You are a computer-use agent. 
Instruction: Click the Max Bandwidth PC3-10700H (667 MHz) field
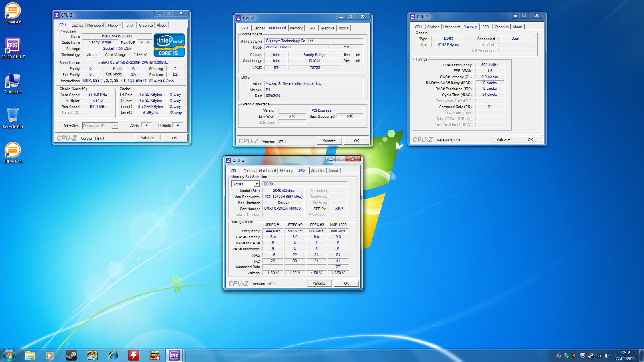tap(283, 197)
